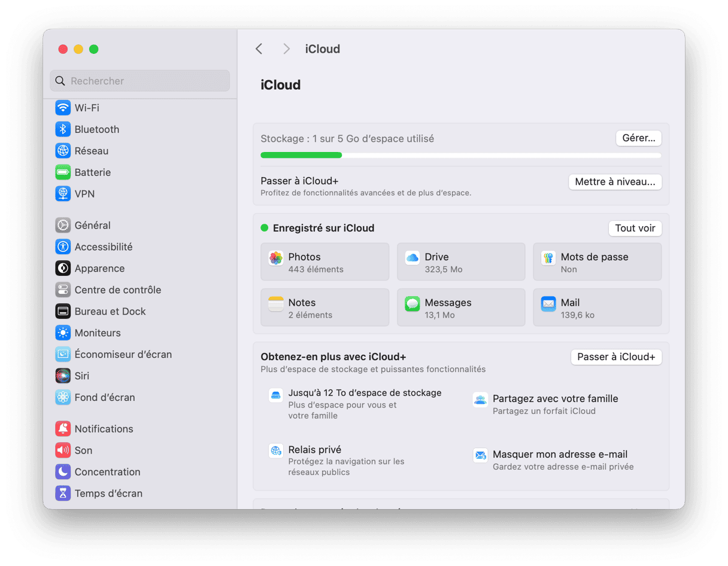Click the Gérer... storage button
This screenshot has height=566, width=728.
[x=638, y=138]
